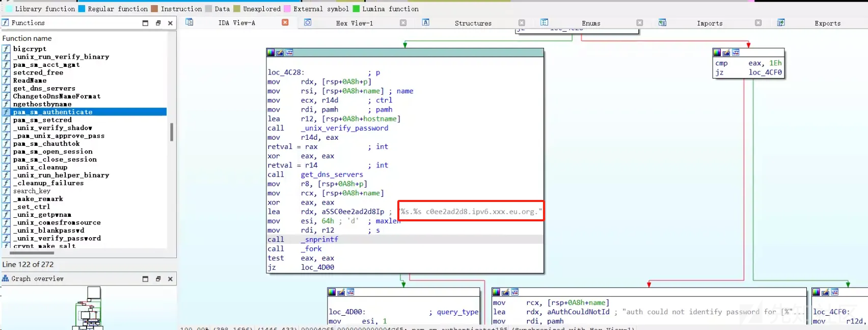Image resolution: width=868 pixels, height=330 pixels.
Task: Click edit icon on aAuthCouldNotId block
Action: click(505, 292)
